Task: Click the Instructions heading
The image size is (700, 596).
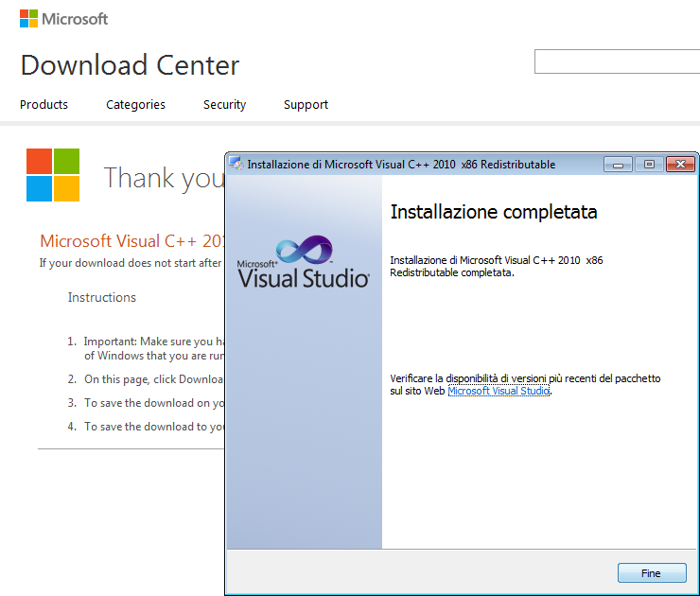Action: 102,297
